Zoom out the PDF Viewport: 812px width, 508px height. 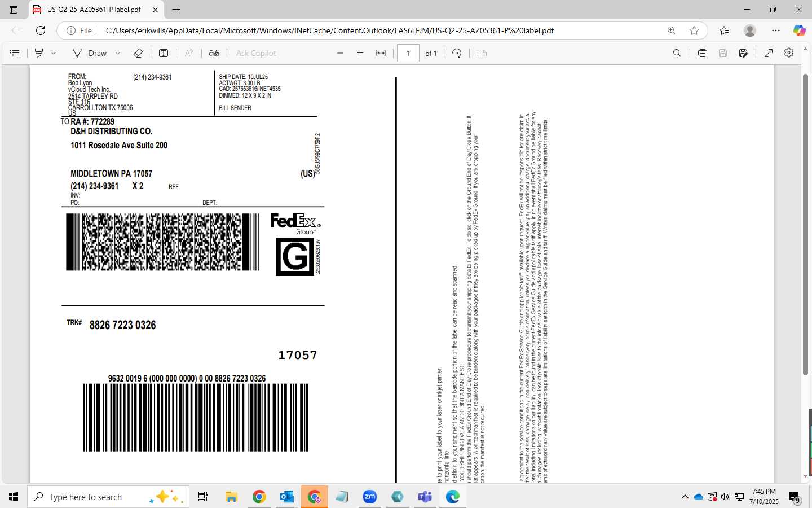click(x=340, y=53)
